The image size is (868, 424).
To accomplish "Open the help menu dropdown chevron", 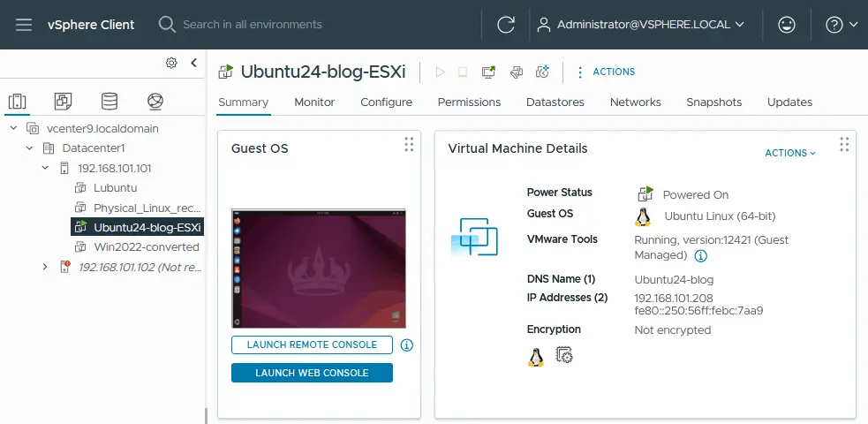I will pos(852,25).
